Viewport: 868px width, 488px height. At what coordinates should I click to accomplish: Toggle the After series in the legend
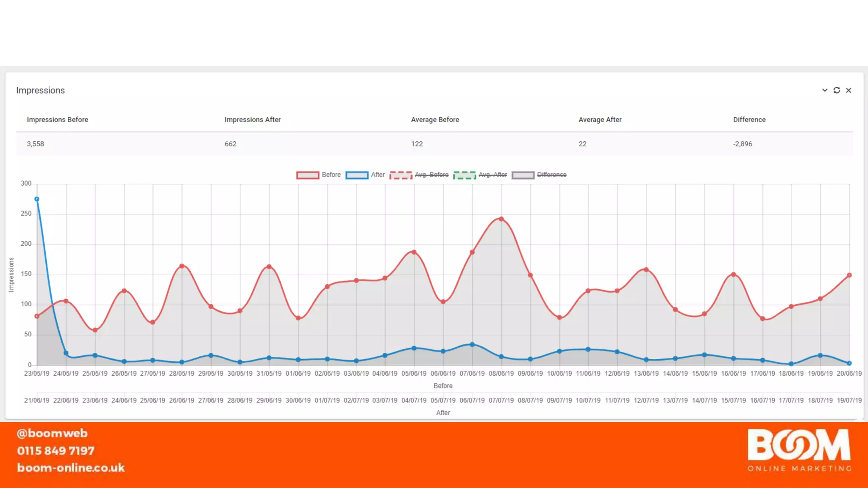click(x=378, y=175)
